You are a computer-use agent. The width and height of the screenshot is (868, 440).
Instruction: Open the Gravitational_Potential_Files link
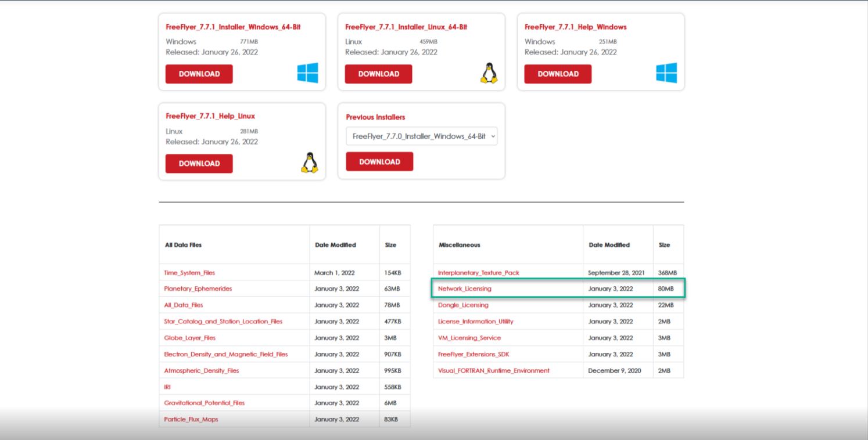pos(205,403)
